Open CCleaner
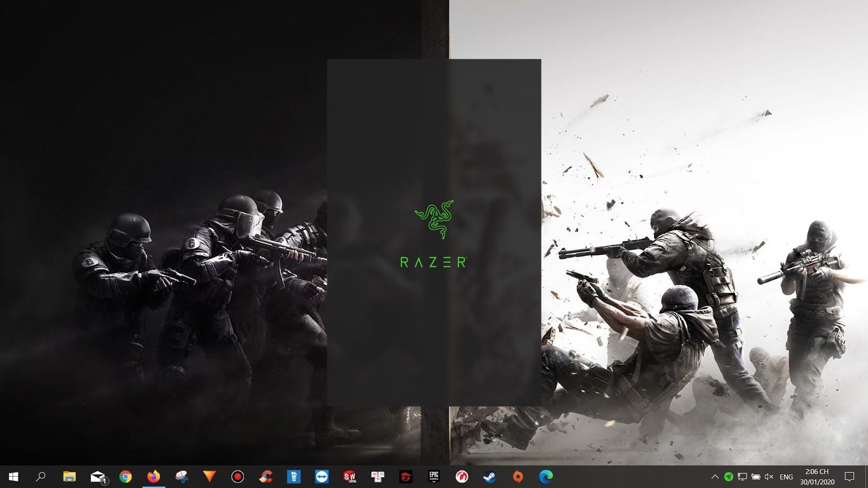 tap(267, 478)
